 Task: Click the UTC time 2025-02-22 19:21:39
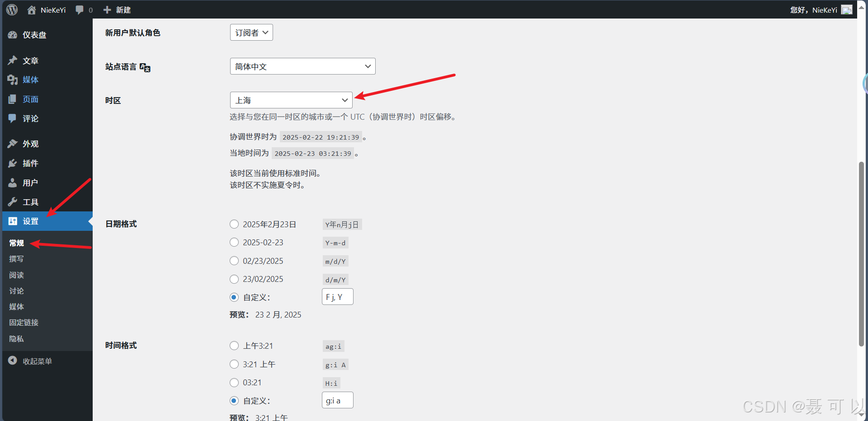tap(321, 137)
